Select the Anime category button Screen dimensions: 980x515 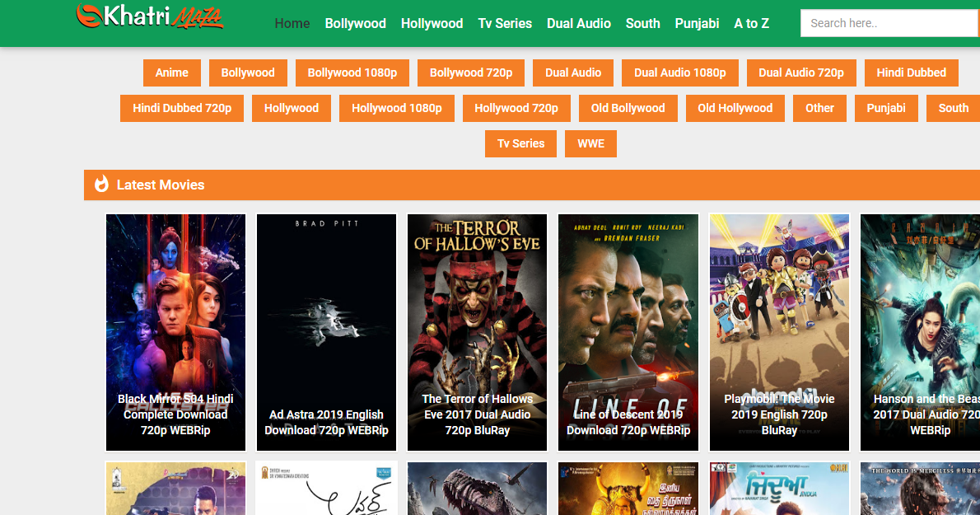[x=172, y=73]
